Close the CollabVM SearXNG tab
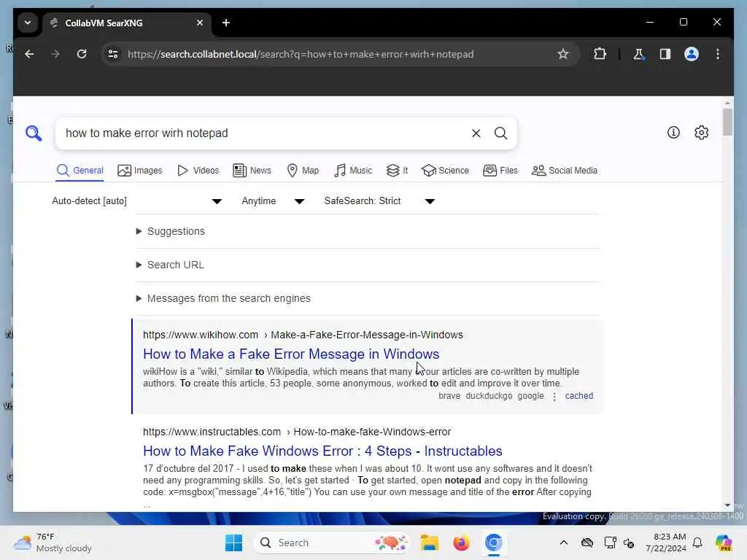Image resolution: width=747 pixels, height=560 pixels. (x=200, y=23)
